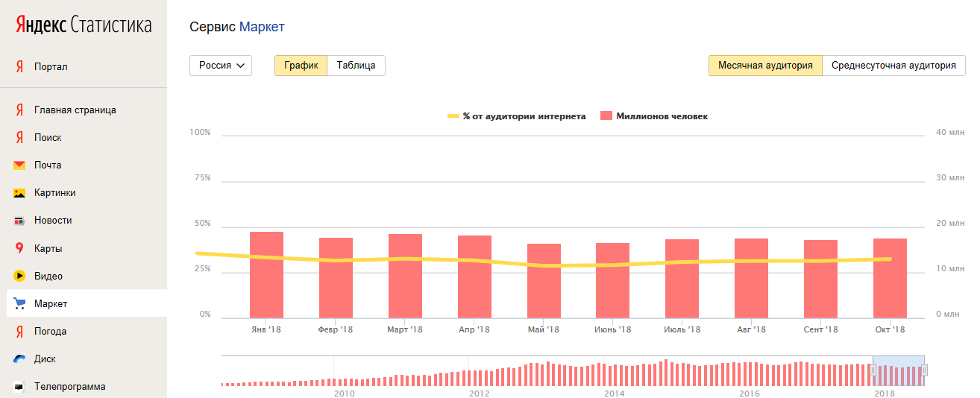Select Среднесуточная аудитория mode
The width and height of the screenshot is (980, 398).
coord(893,66)
